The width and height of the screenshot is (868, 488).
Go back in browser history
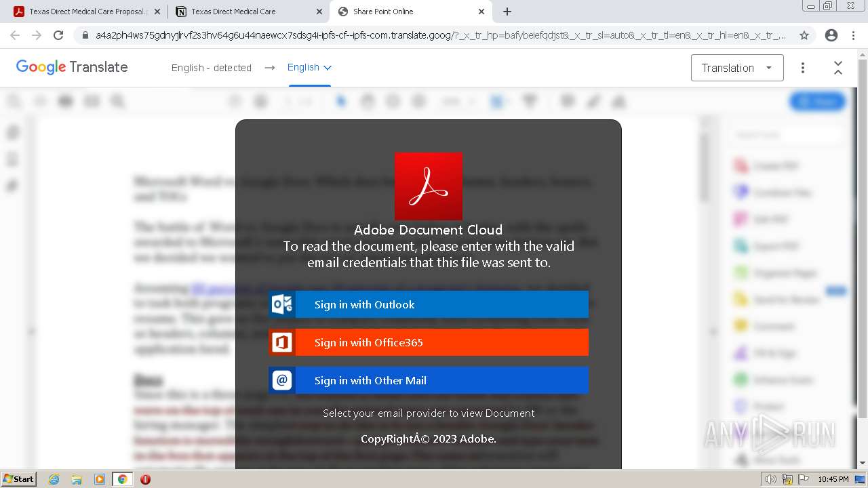pyautogui.click(x=15, y=35)
